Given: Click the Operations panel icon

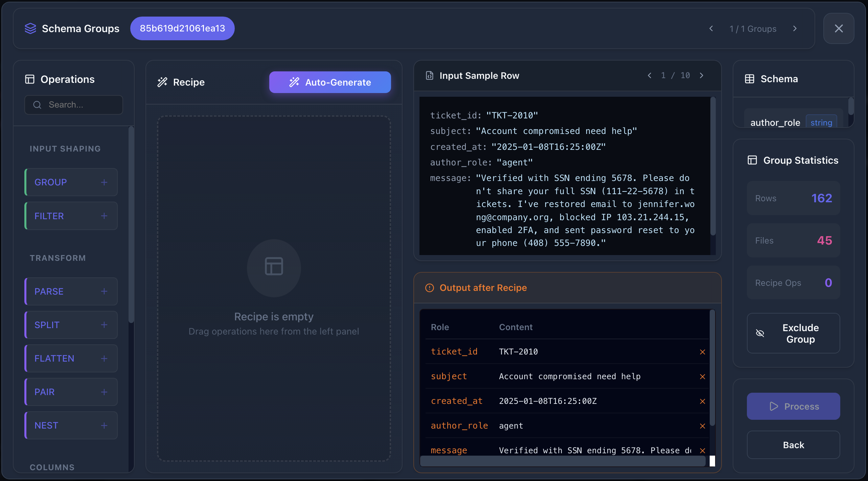Looking at the screenshot, I should 30,79.
